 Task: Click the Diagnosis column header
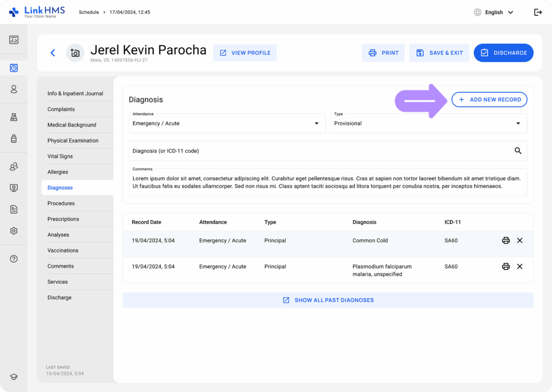pyautogui.click(x=364, y=222)
